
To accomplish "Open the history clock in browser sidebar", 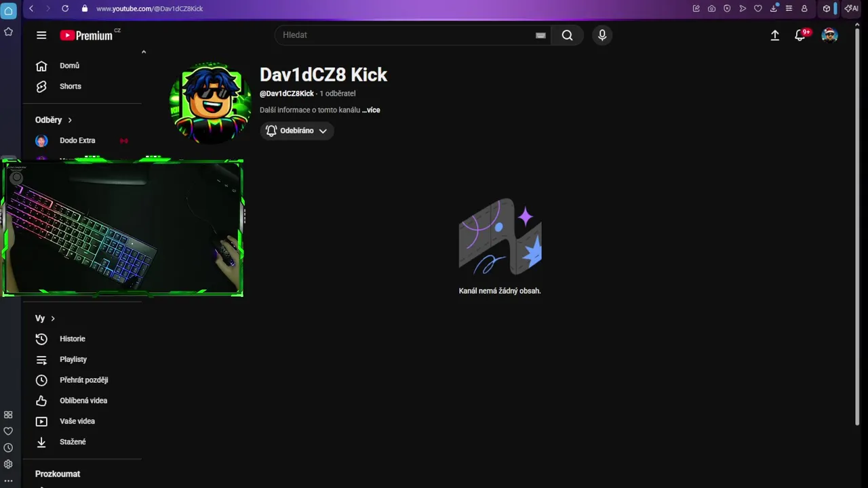I will 8,448.
